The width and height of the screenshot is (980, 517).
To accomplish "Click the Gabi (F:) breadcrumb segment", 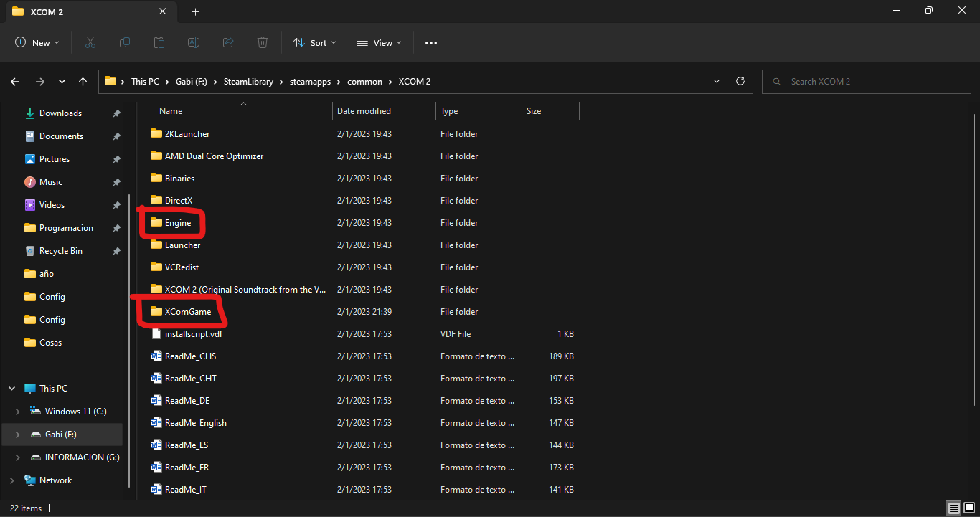I will (x=192, y=82).
